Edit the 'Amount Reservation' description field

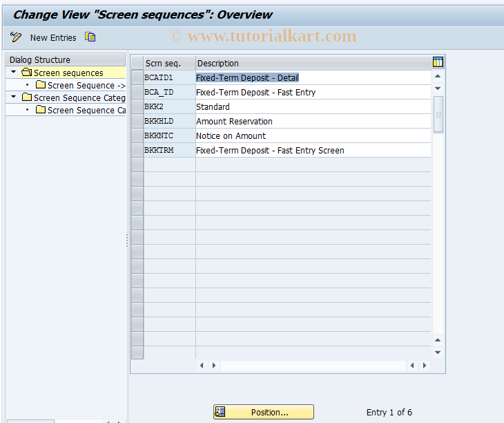(313, 121)
